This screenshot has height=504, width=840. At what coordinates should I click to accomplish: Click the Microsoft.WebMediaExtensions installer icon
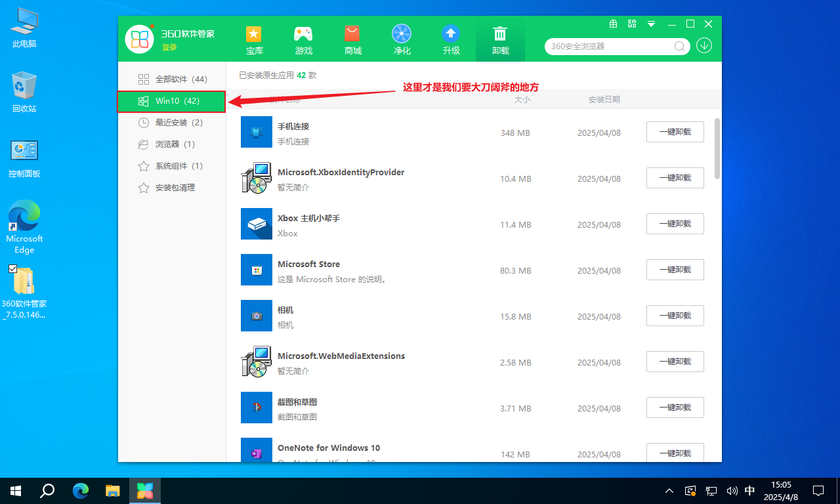257,362
